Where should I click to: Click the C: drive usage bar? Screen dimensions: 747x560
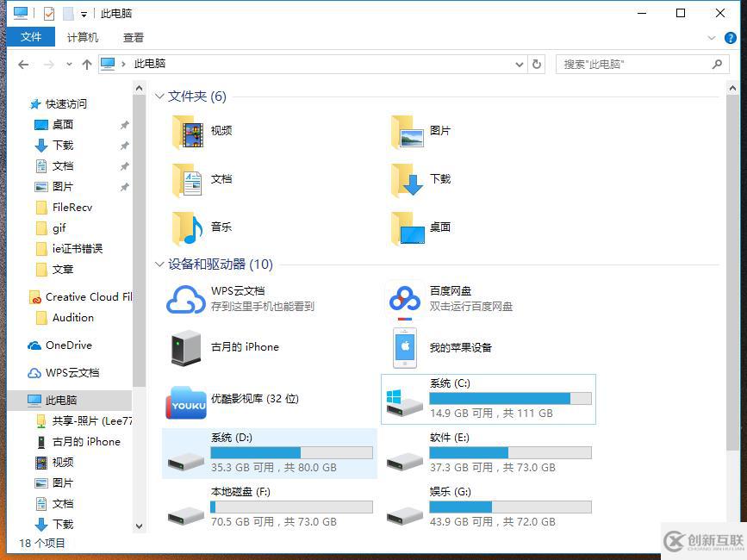click(510, 399)
